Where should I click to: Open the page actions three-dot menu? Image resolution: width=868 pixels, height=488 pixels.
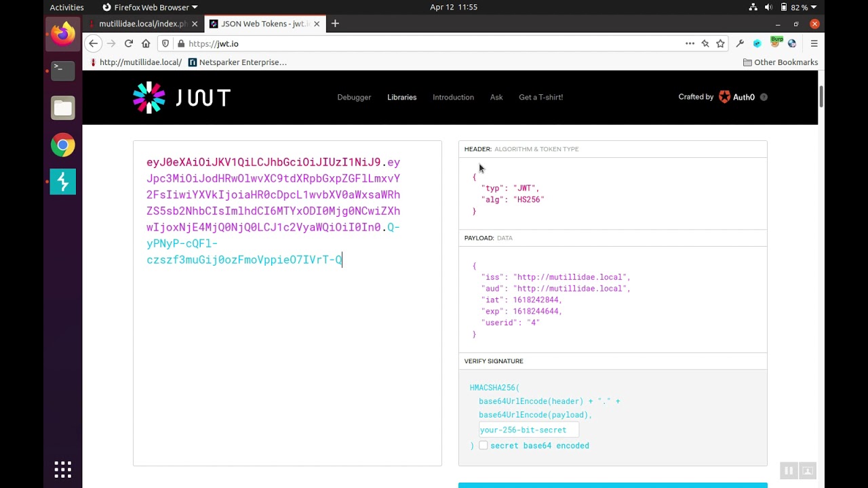coord(690,43)
